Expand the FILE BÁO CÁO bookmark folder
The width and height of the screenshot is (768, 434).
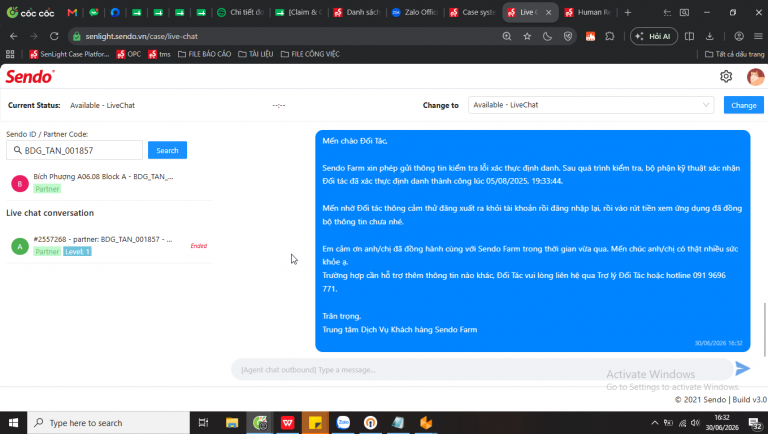point(204,54)
